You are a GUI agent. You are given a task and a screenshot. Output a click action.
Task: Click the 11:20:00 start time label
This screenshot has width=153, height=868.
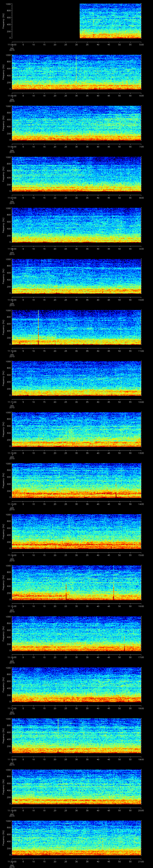pos(12,862)
